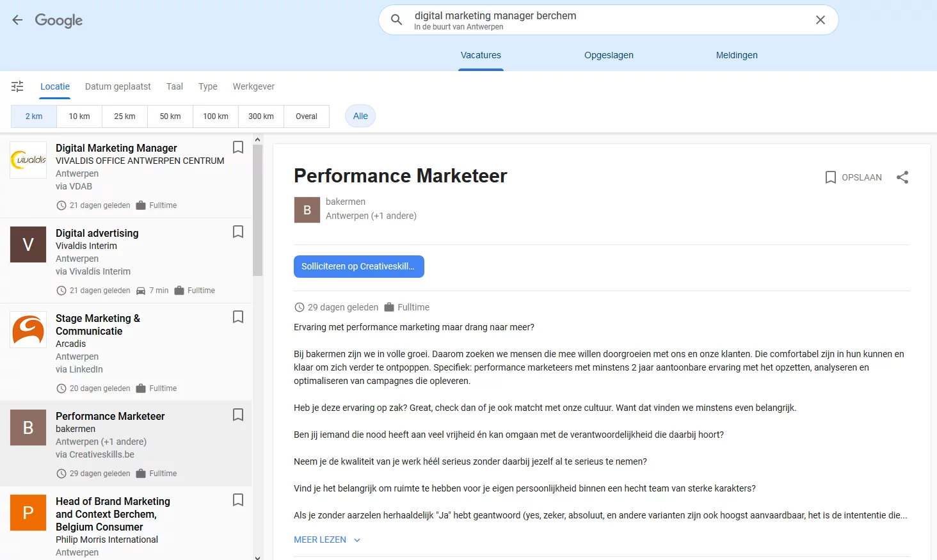Click 'via LinkedIn' text
This screenshot has width=937, height=560.
click(79, 369)
